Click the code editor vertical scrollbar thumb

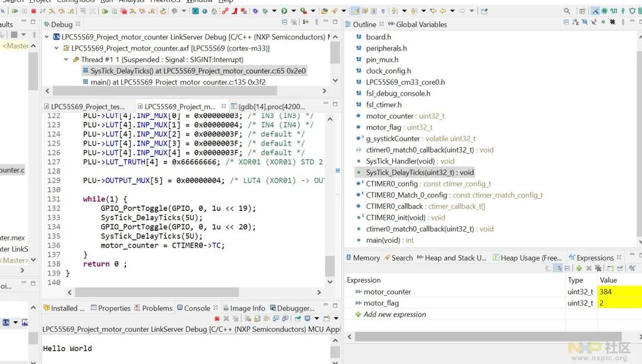pyautogui.click(x=330, y=265)
